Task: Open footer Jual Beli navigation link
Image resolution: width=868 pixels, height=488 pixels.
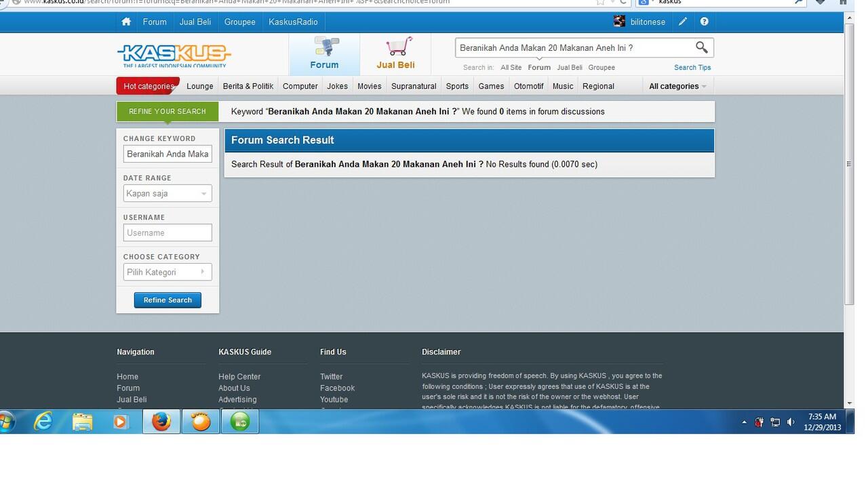Action: point(132,400)
